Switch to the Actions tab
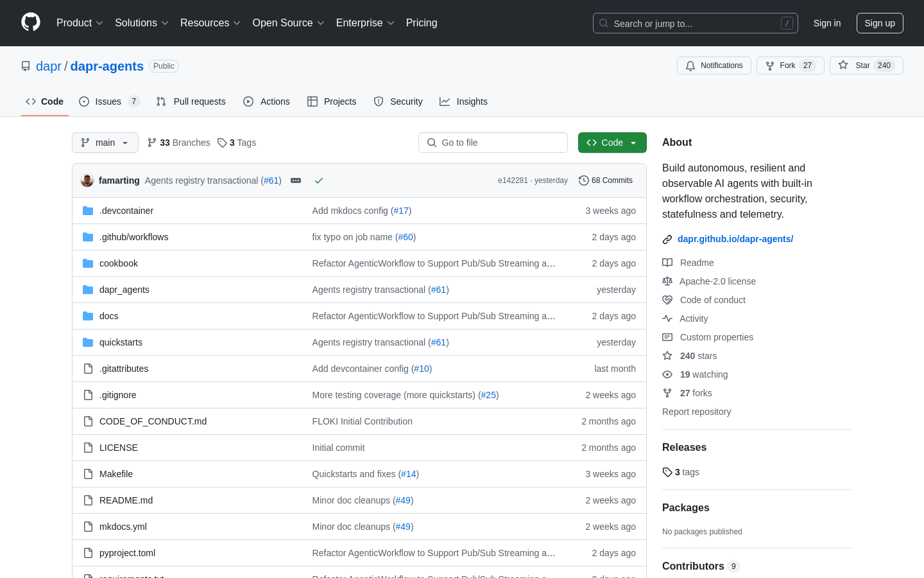This screenshot has width=924, height=578. tap(266, 101)
